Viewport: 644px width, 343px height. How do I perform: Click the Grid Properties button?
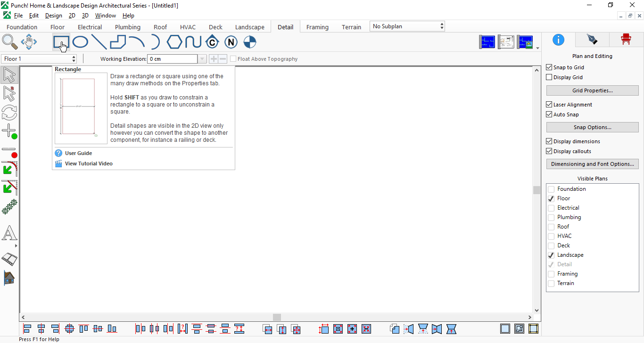(x=593, y=90)
